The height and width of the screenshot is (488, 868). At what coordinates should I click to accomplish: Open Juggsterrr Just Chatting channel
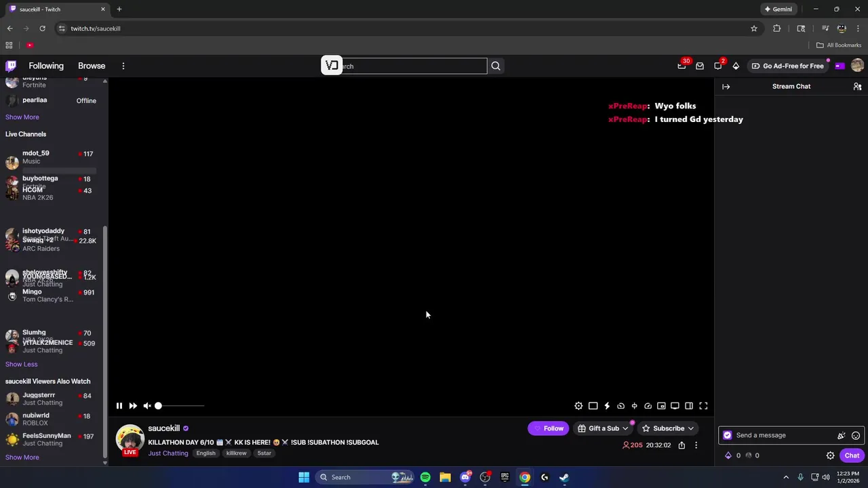[52, 399]
